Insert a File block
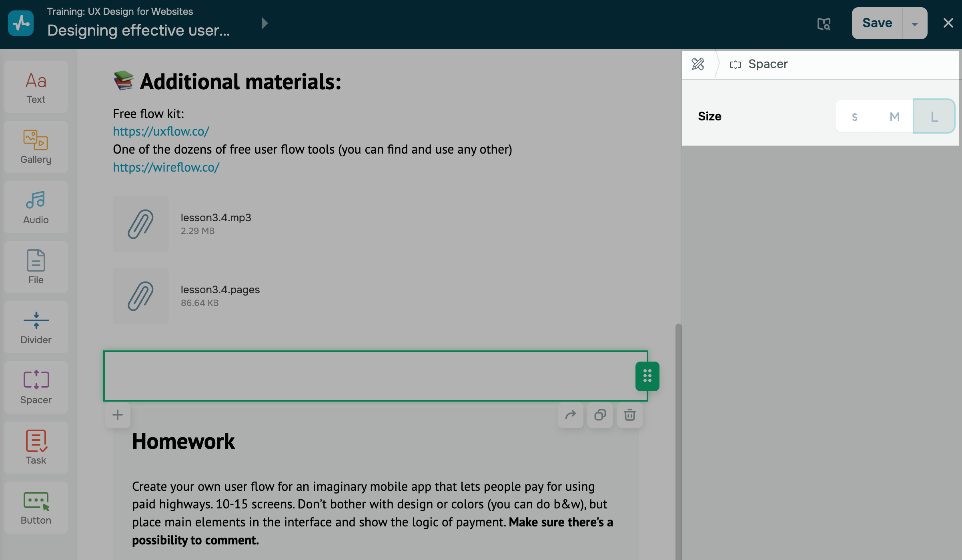 [x=36, y=267]
